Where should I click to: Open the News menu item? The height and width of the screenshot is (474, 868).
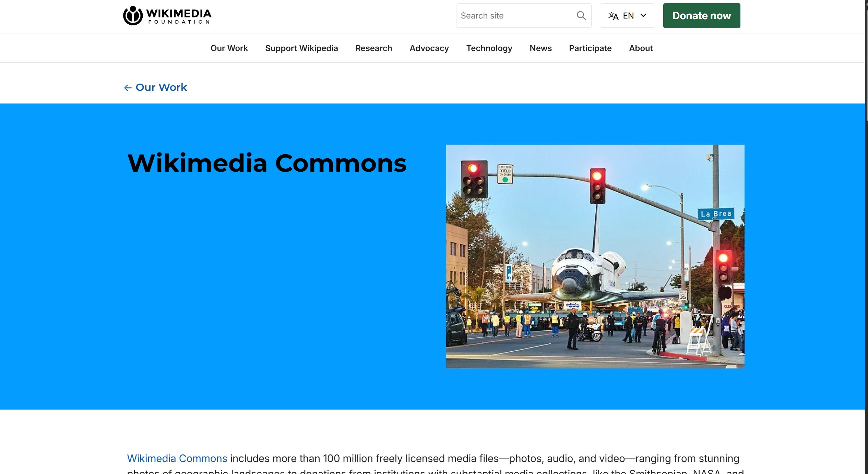coord(540,48)
